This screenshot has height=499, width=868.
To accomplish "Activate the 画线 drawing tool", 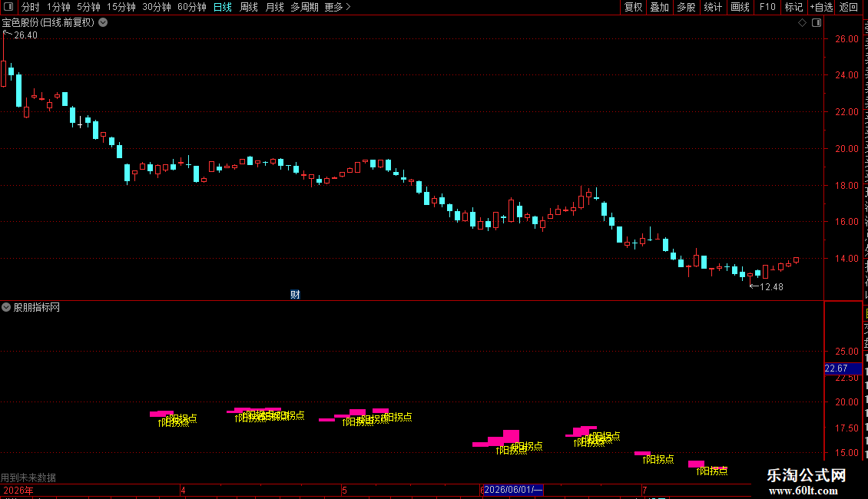I will (740, 7).
